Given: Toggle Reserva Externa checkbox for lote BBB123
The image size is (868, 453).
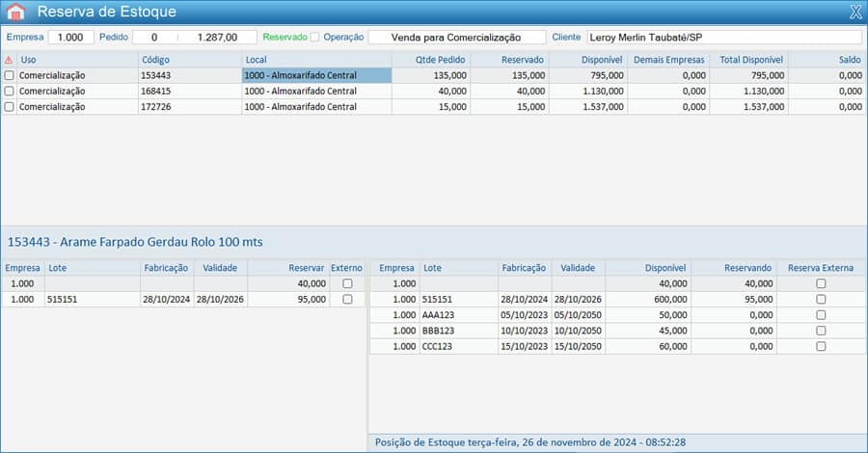Looking at the screenshot, I should (821, 331).
